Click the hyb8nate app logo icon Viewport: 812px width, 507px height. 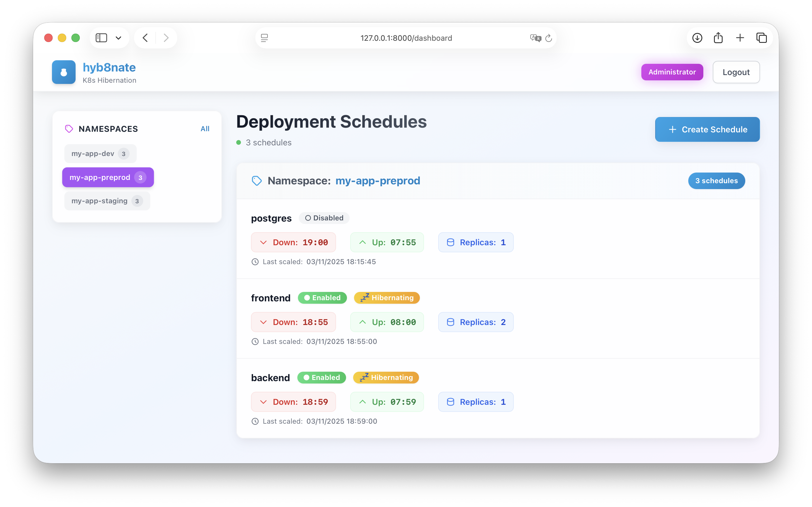click(64, 72)
